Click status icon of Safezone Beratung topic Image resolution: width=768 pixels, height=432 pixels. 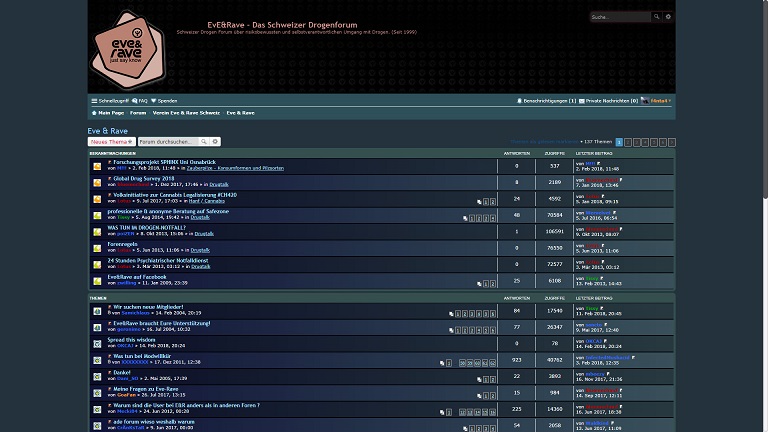tap(97, 216)
